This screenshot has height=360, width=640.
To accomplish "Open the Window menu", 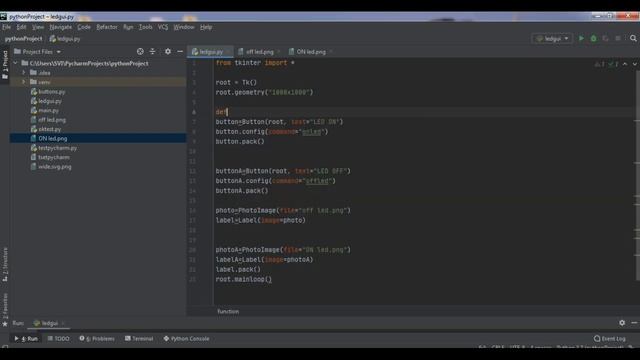I will coord(184,27).
